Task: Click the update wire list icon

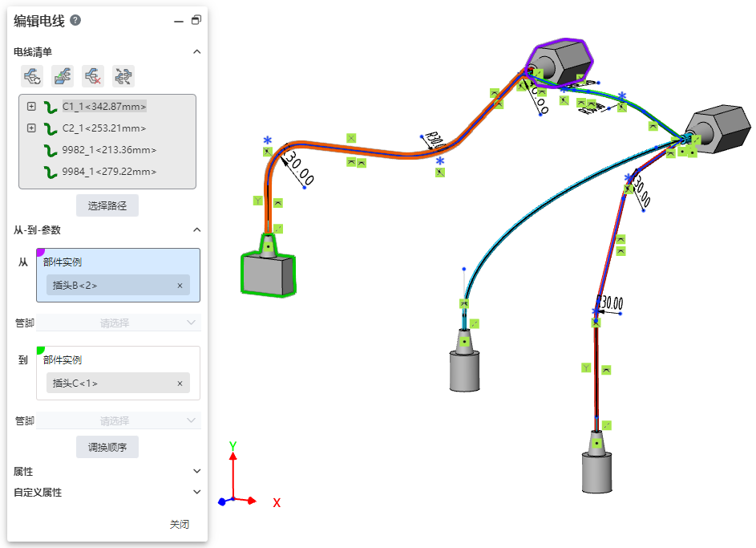Action: [x=32, y=76]
